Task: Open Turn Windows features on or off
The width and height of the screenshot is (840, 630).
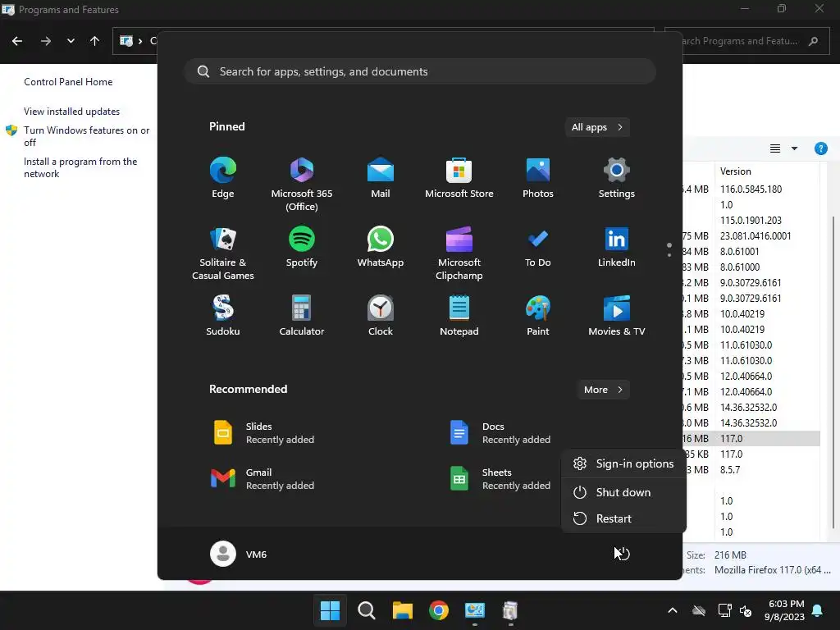Action: 87,136
